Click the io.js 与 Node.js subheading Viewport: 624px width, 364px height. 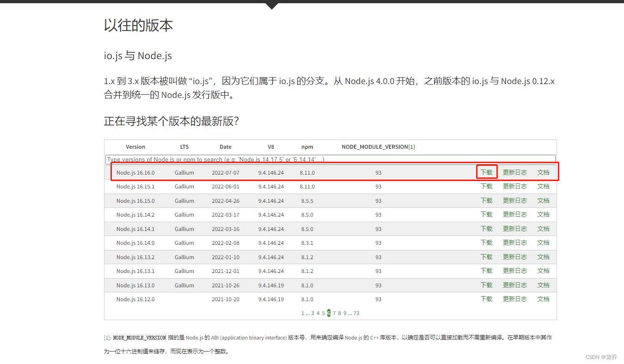coord(138,56)
